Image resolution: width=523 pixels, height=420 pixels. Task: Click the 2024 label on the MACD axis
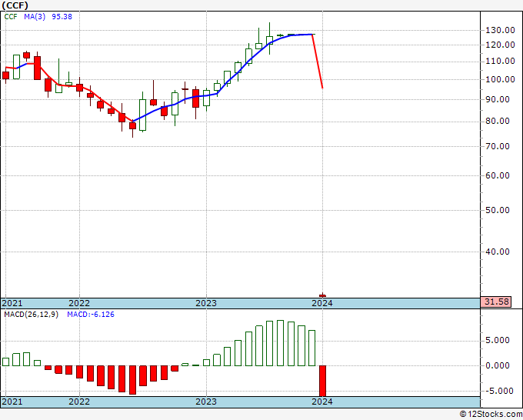pos(322,402)
